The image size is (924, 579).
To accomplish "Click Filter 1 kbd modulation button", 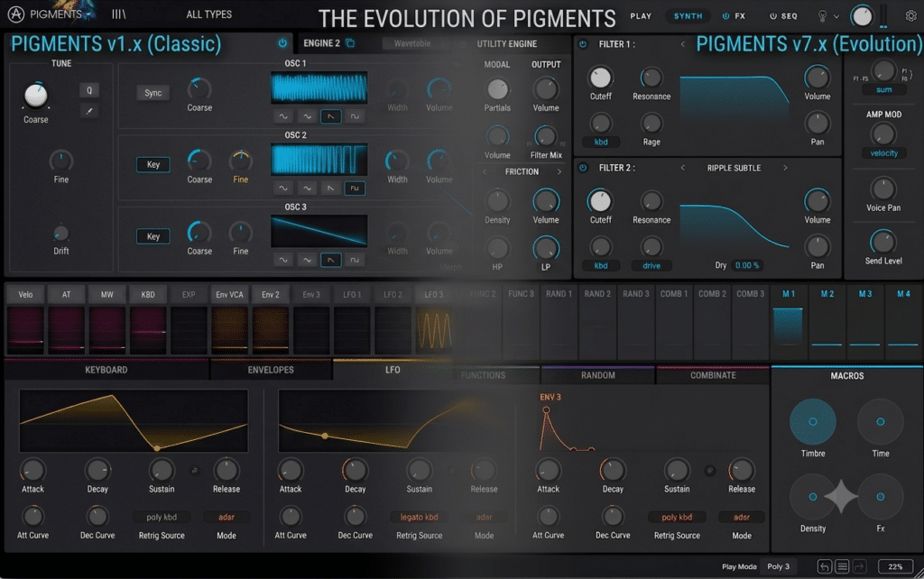I will pyautogui.click(x=600, y=142).
